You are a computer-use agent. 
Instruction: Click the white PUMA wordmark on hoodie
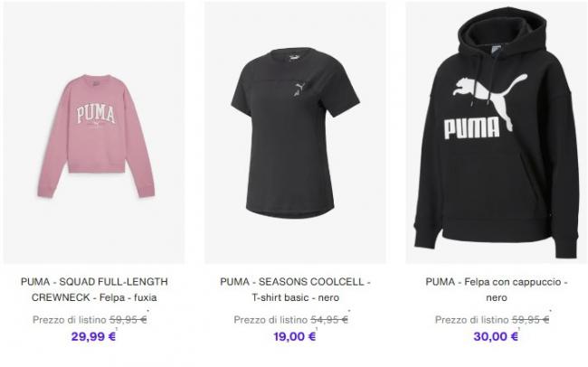[471, 128]
